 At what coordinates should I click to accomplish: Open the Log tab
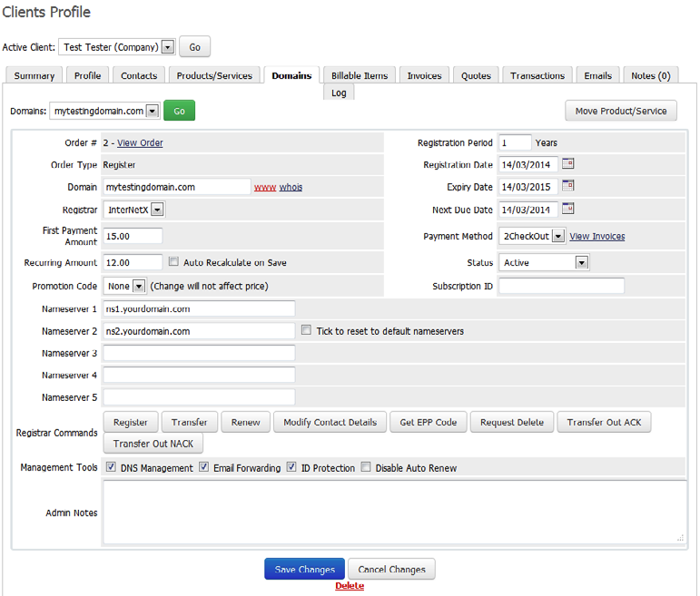point(339,93)
